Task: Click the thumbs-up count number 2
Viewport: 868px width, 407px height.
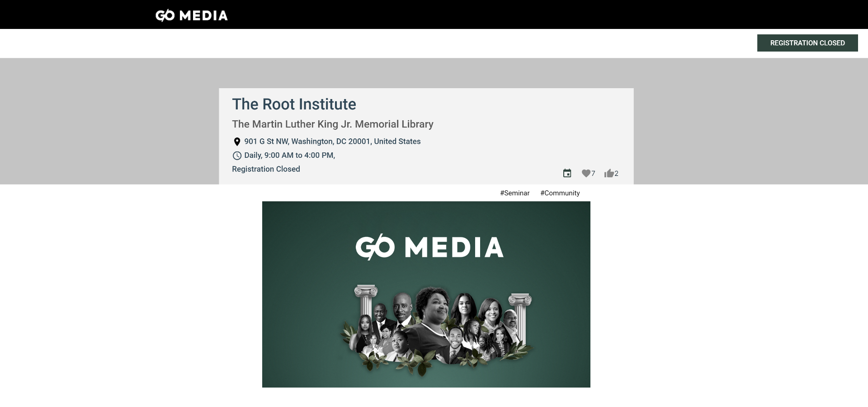Action: tap(616, 174)
